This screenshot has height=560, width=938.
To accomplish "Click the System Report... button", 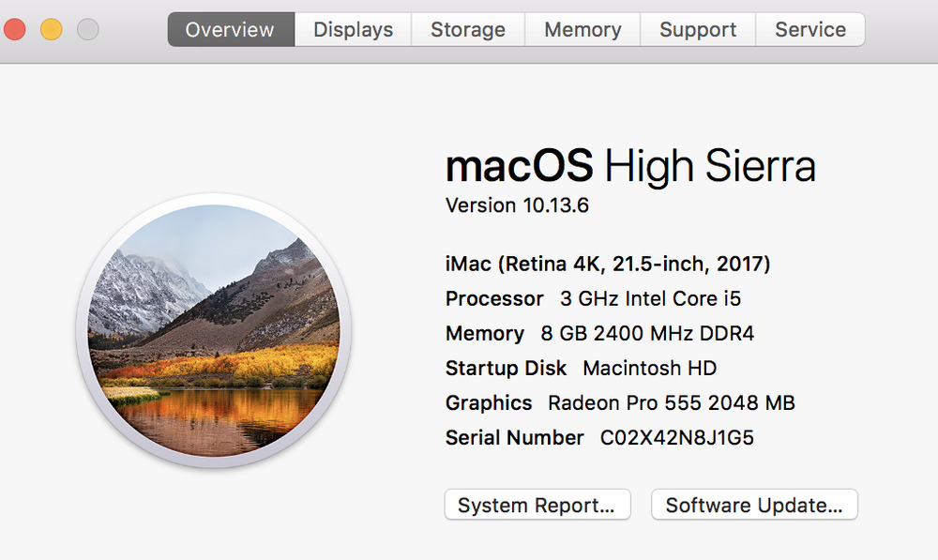I will click(x=537, y=506).
